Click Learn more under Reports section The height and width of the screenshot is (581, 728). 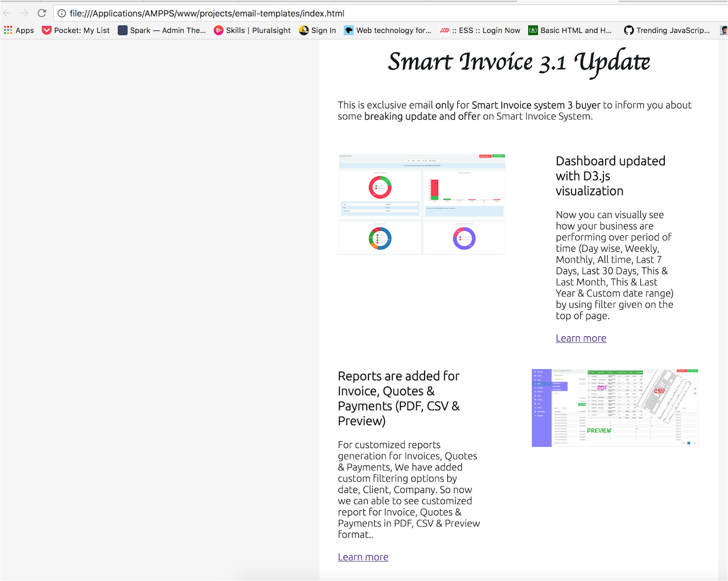tap(363, 557)
